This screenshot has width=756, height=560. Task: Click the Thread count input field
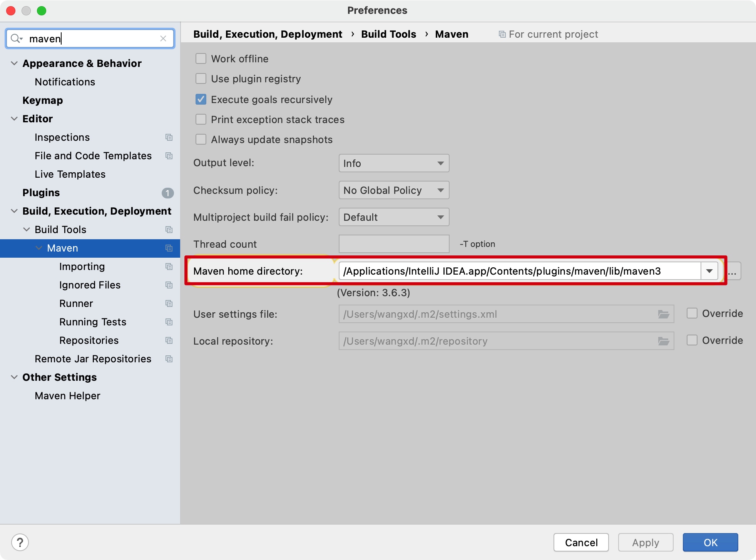pyautogui.click(x=394, y=244)
